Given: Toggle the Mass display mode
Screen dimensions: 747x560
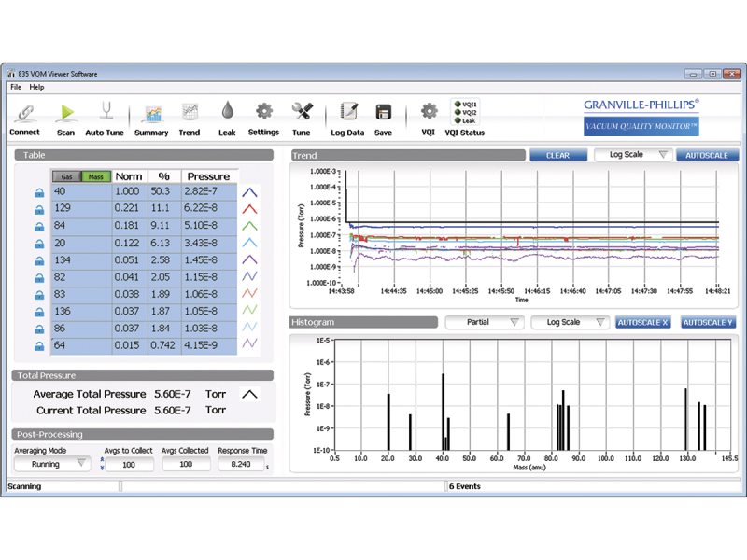Looking at the screenshot, I should tap(97, 175).
